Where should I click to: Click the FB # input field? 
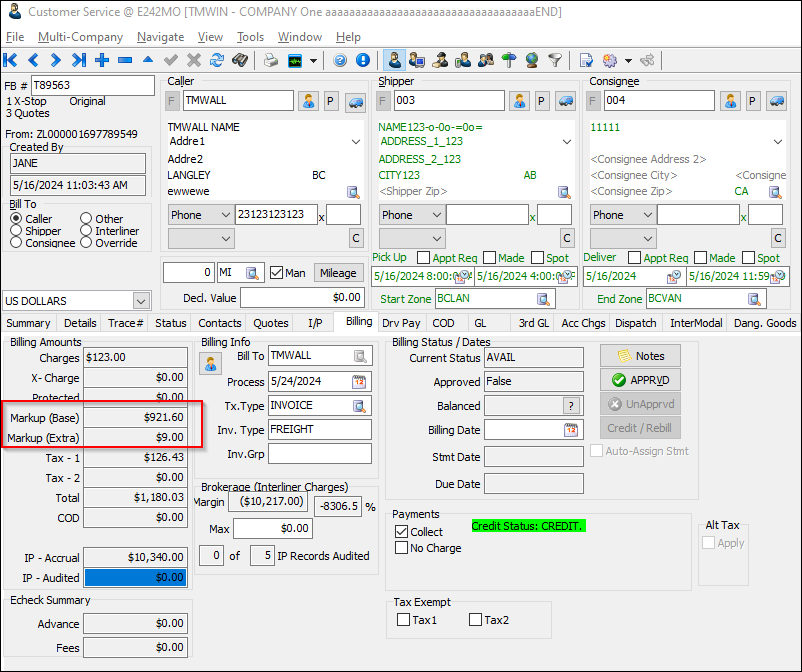(93, 85)
